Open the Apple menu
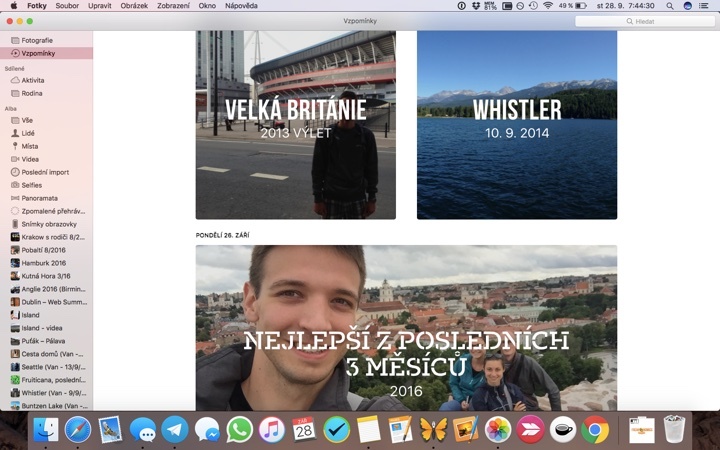 pos(14,6)
